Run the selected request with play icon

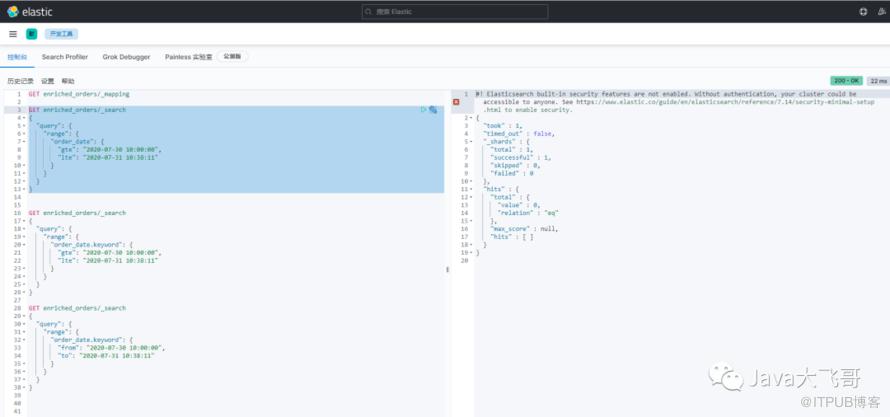424,110
